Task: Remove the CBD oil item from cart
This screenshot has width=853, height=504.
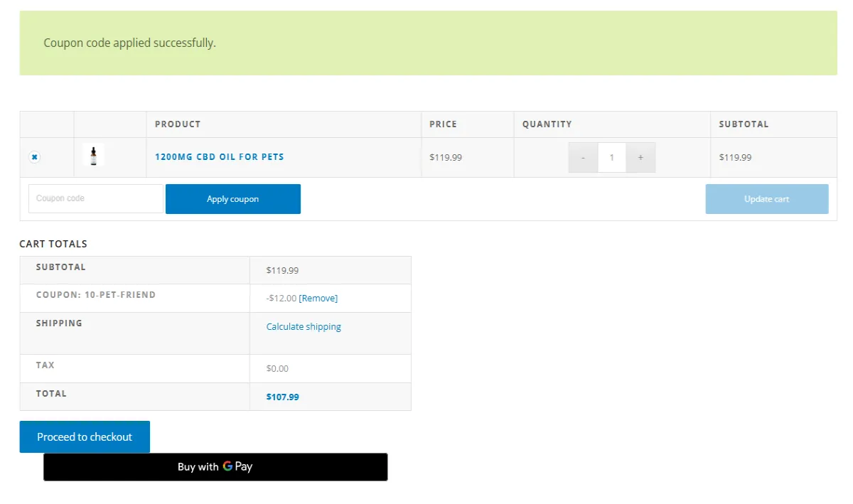Action: tap(34, 157)
